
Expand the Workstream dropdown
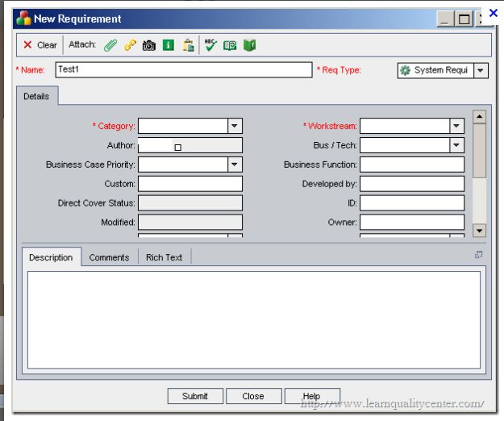pyautogui.click(x=456, y=126)
